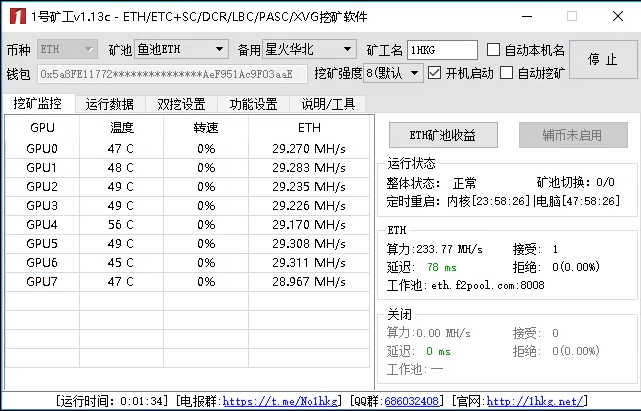Click GPU4 temperature 56 C cell
This screenshot has width=641, height=411.
pos(121,225)
